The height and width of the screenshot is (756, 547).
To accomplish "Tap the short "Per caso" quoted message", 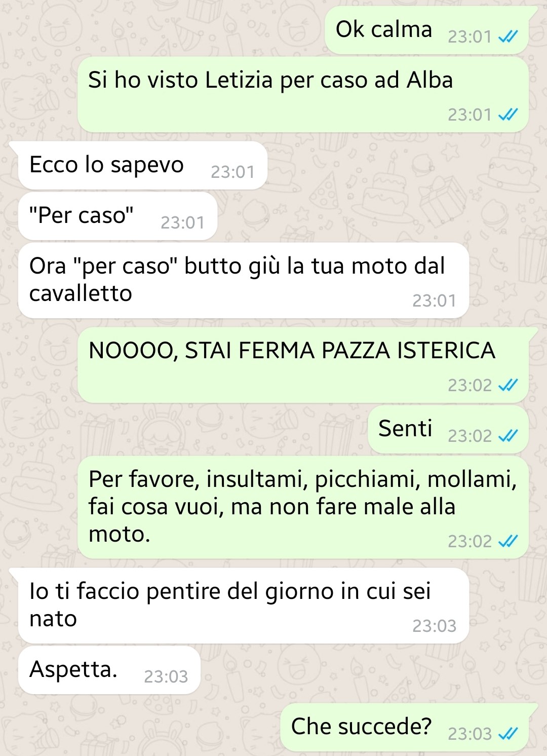I will tap(118, 216).
